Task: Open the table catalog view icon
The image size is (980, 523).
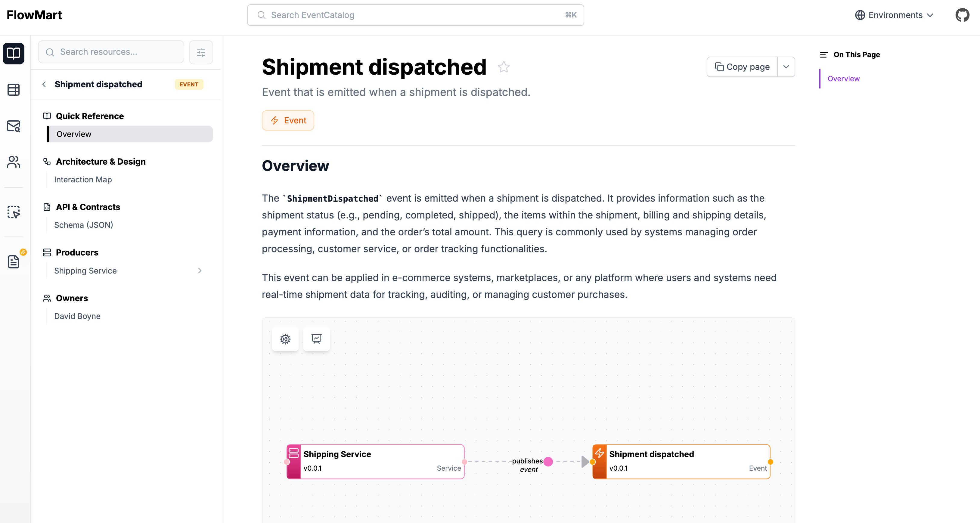Action: pyautogui.click(x=14, y=90)
